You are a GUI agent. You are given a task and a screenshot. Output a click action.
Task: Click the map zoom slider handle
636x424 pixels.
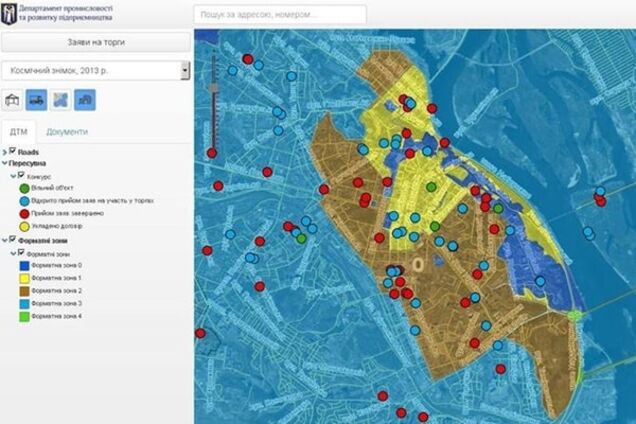(212, 88)
